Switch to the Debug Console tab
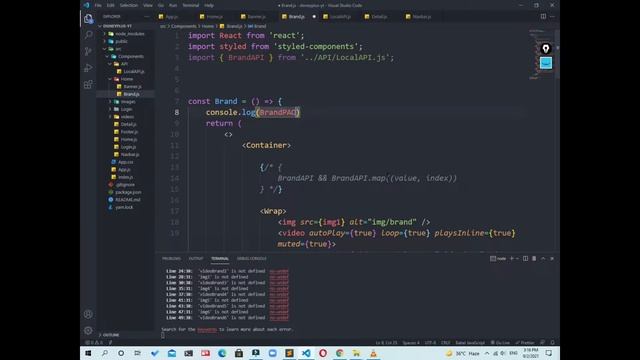Viewport: 640px width, 360px height. coord(251,259)
